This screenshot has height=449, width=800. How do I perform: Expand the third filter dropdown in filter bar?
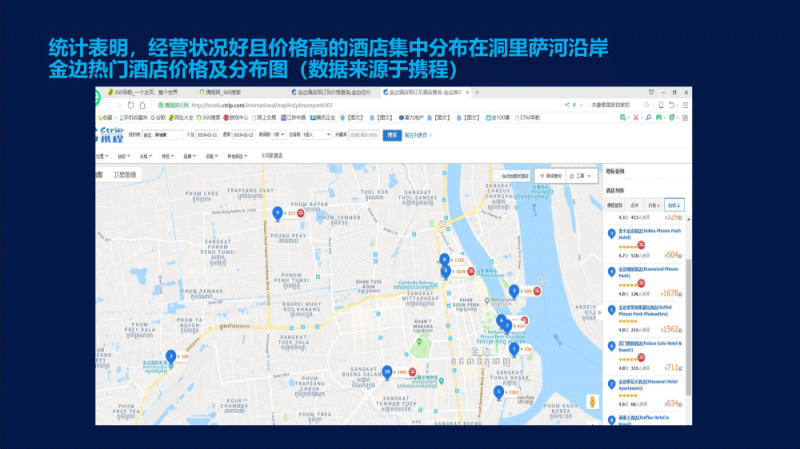(x=145, y=156)
